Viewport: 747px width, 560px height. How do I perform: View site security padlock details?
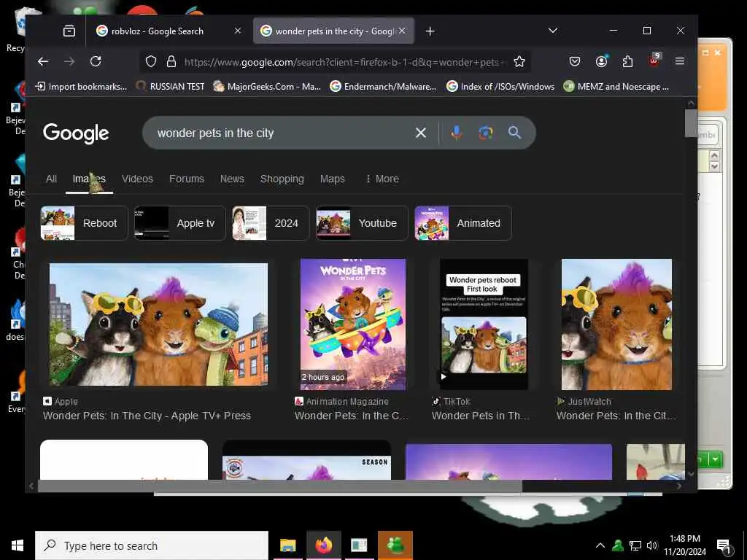(x=171, y=61)
